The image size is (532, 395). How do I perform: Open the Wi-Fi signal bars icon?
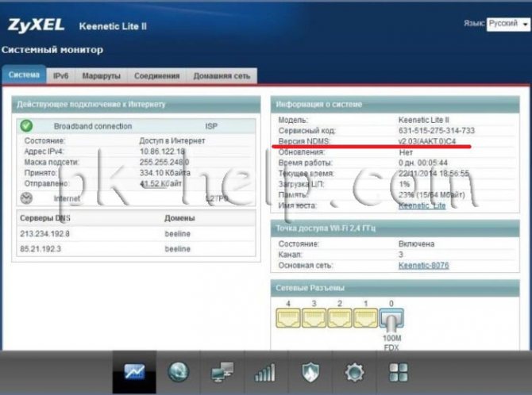pos(265,372)
